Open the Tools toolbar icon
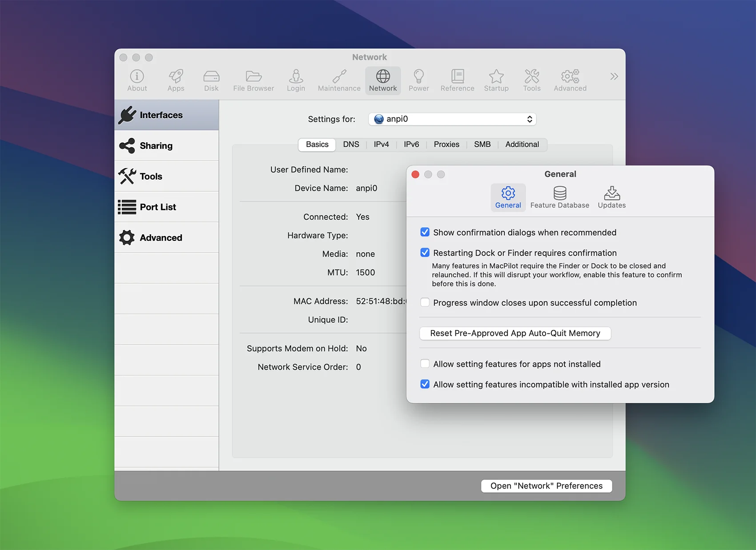Screen dimensions: 756x550 532,80
